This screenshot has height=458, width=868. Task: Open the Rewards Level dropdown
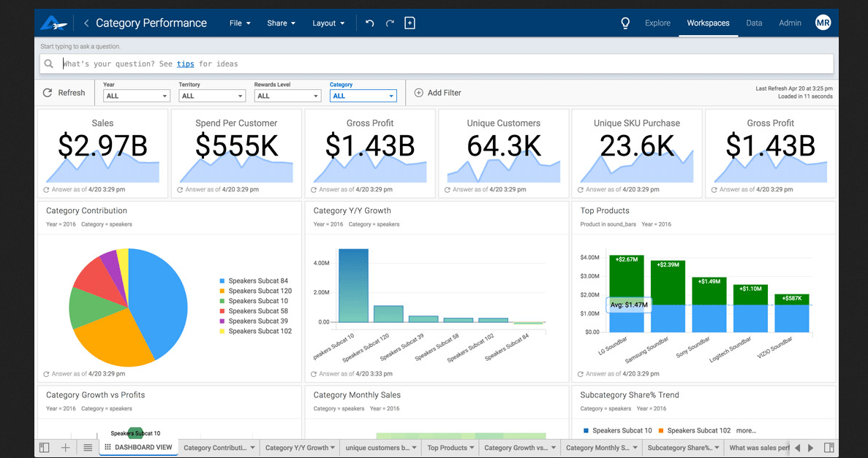287,96
